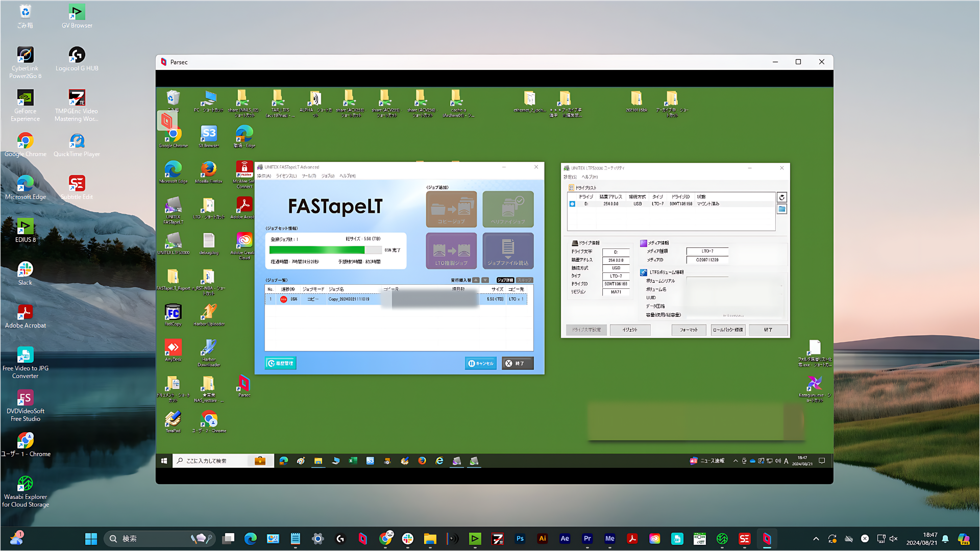Move job down in execution order

485,280
